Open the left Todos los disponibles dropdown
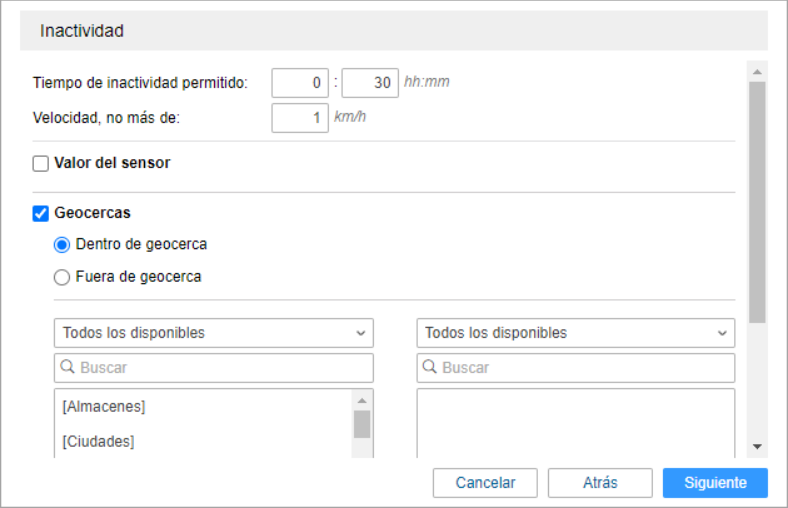Image resolution: width=788 pixels, height=508 pixels. [x=214, y=333]
